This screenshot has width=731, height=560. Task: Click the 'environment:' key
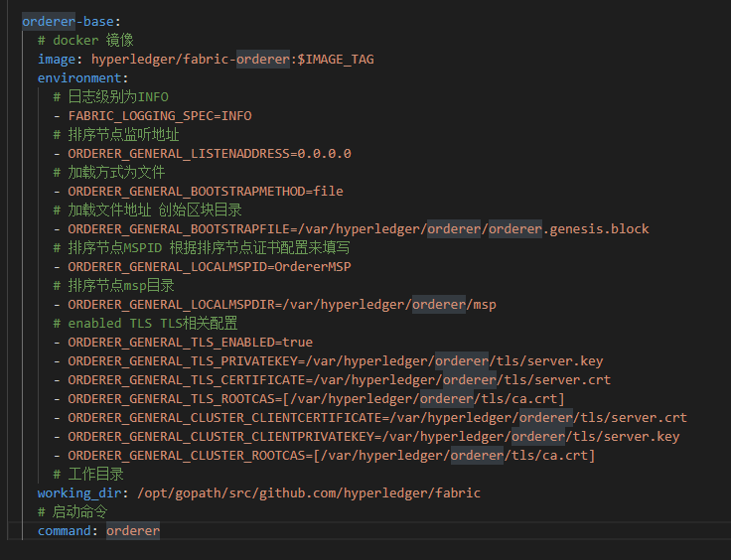82,77
